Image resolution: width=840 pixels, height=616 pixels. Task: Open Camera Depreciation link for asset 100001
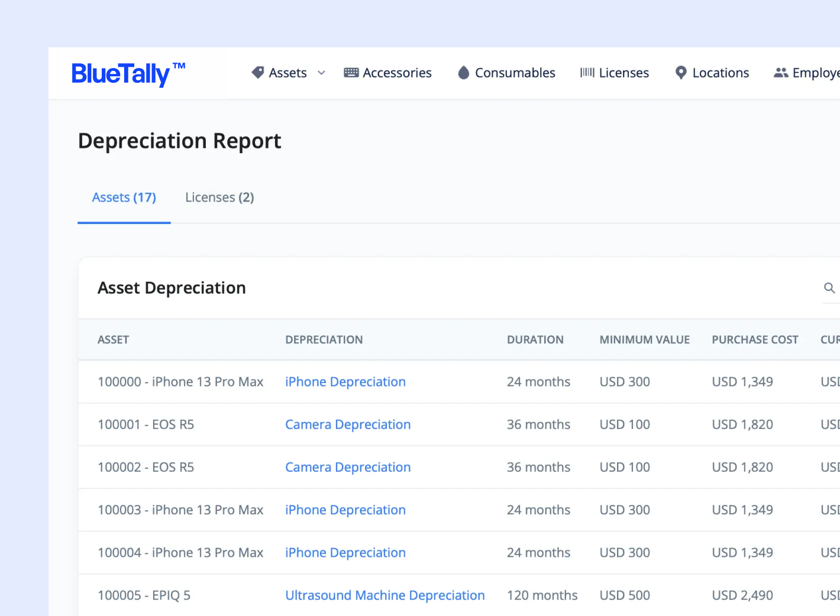click(x=348, y=424)
